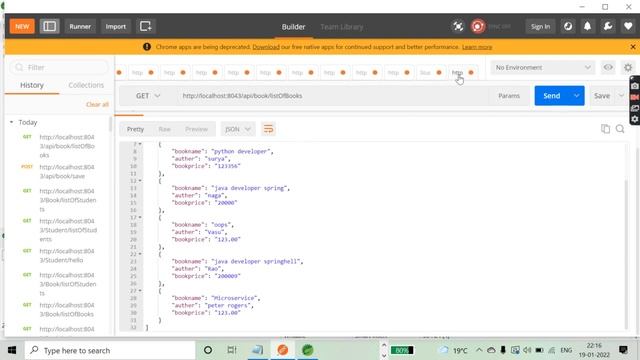Click the request URL field
640x360 pixels.
[x=333, y=96]
